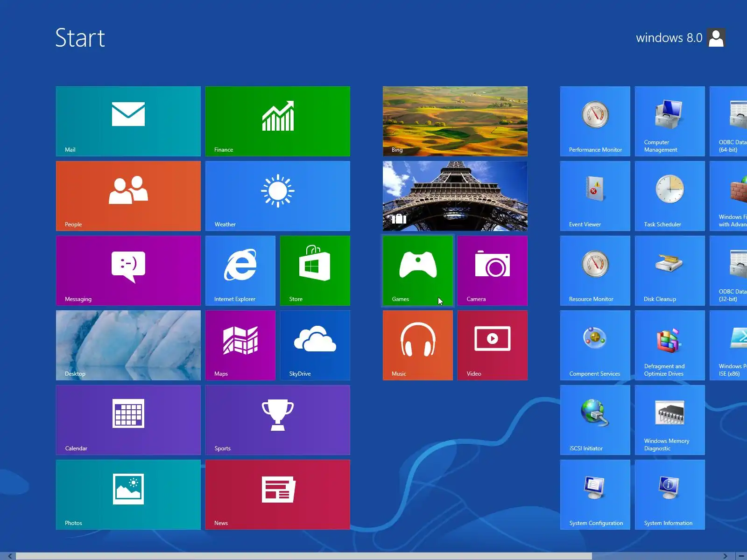
Task: Open the Weather tile
Action: pyautogui.click(x=278, y=196)
